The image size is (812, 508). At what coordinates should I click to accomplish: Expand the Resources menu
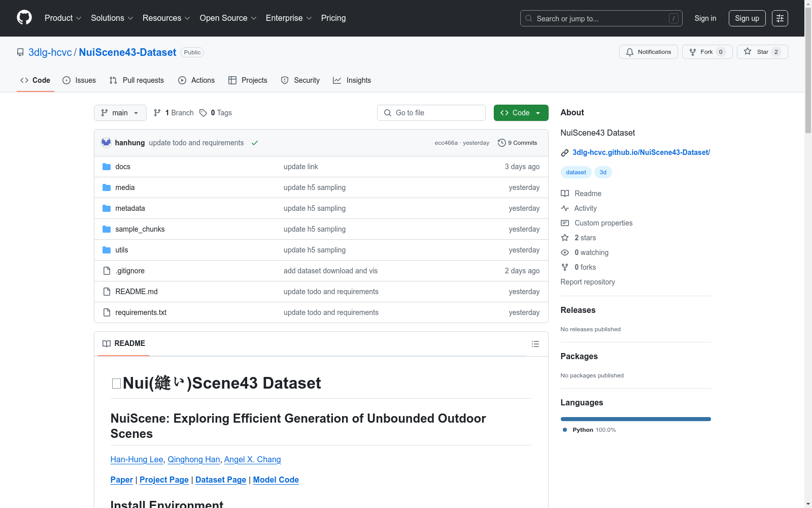coord(166,18)
